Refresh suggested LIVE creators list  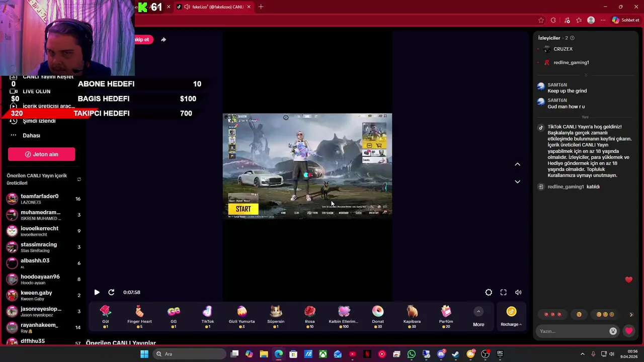[x=79, y=179]
